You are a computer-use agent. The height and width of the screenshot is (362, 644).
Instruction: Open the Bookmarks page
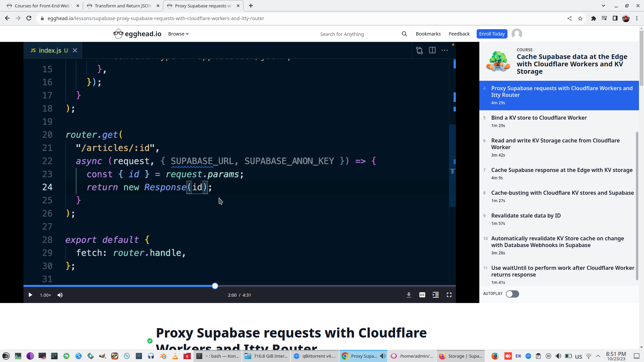point(428,34)
